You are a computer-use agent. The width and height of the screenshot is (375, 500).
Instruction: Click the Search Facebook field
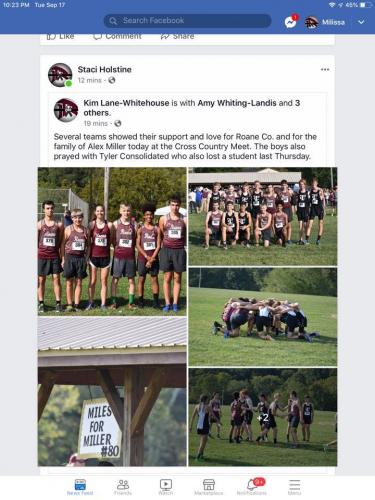[187, 21]
